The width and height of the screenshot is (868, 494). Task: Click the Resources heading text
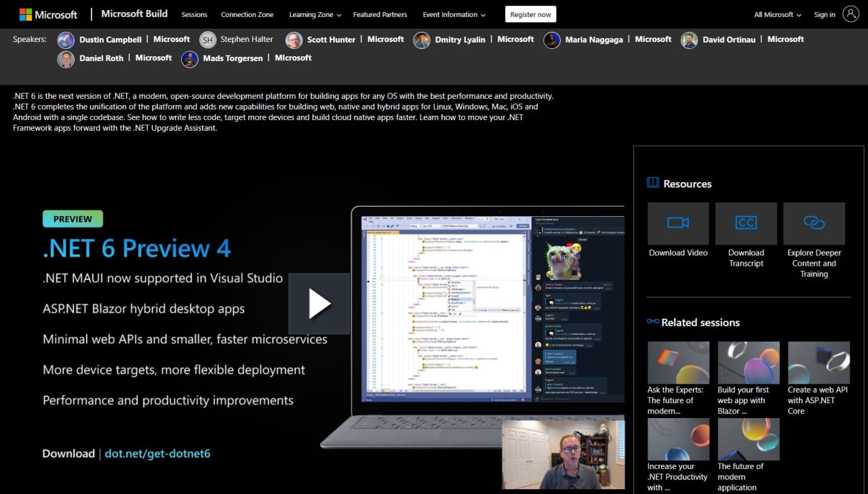click(688, 184)
